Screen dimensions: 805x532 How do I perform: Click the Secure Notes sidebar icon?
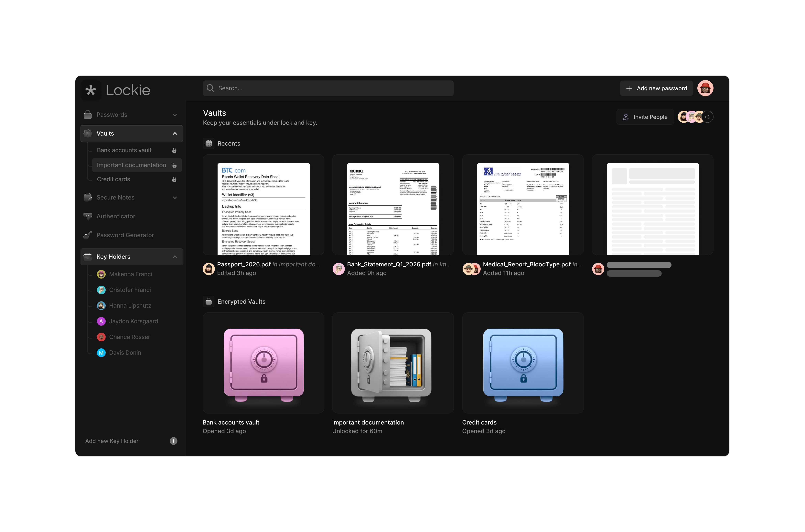88,198
